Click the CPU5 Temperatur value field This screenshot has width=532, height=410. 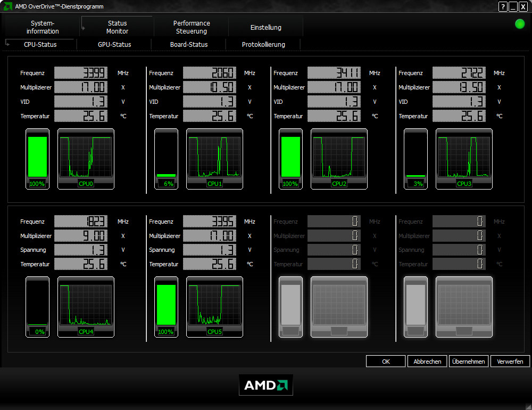[209, 264]
